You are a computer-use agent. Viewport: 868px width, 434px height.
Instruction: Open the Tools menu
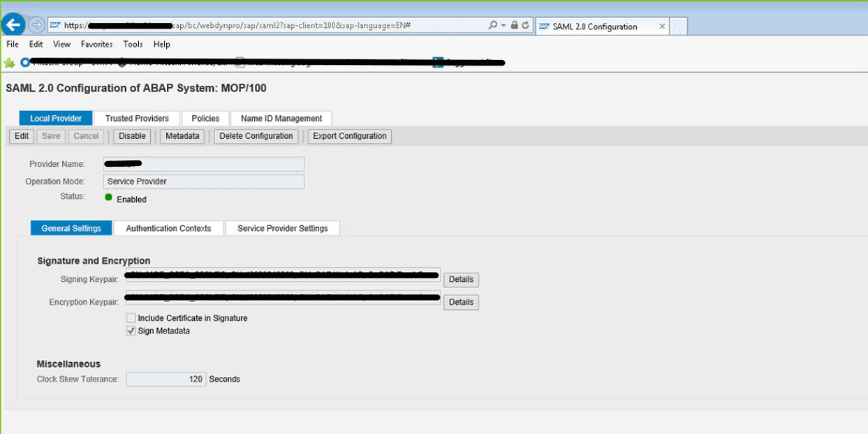[x=133, y=44]
